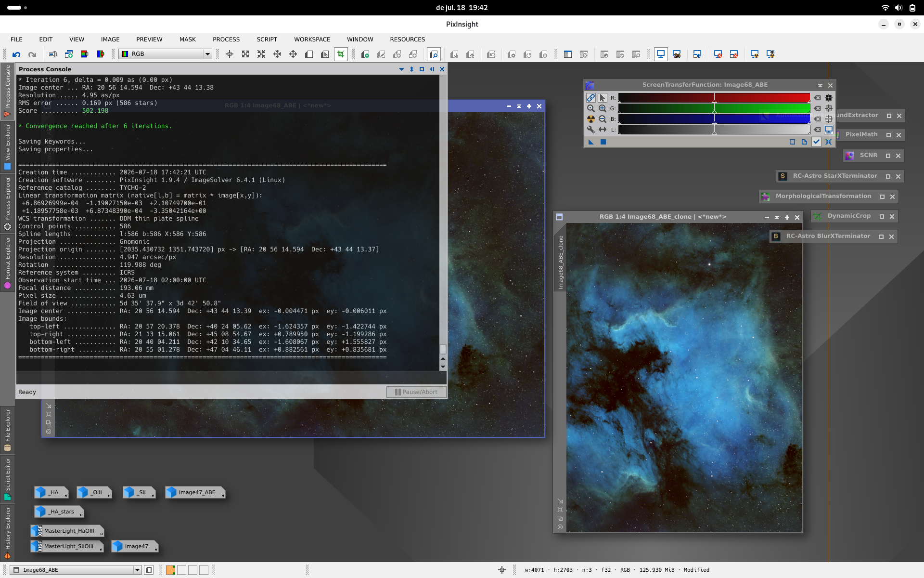Image resolution: width=924 pixels, height=578 pixels.
Task: Select the MasterLight_SIIOIII file icon
Action: [67, 546]
